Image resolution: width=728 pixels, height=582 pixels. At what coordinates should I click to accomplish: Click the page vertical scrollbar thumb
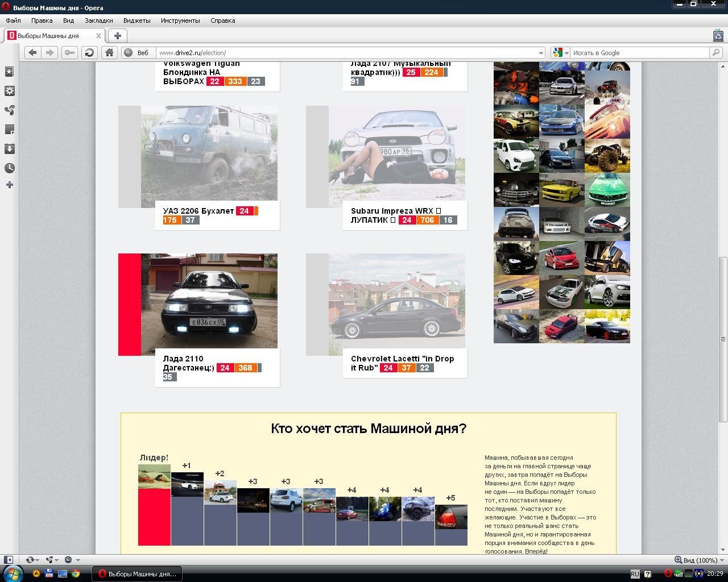(x=723, y=338)
